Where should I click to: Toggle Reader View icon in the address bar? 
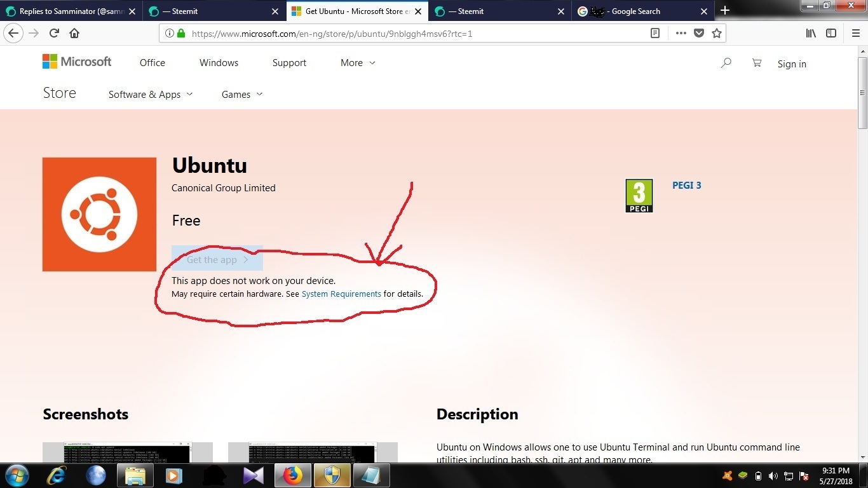[x=655, y=34]
